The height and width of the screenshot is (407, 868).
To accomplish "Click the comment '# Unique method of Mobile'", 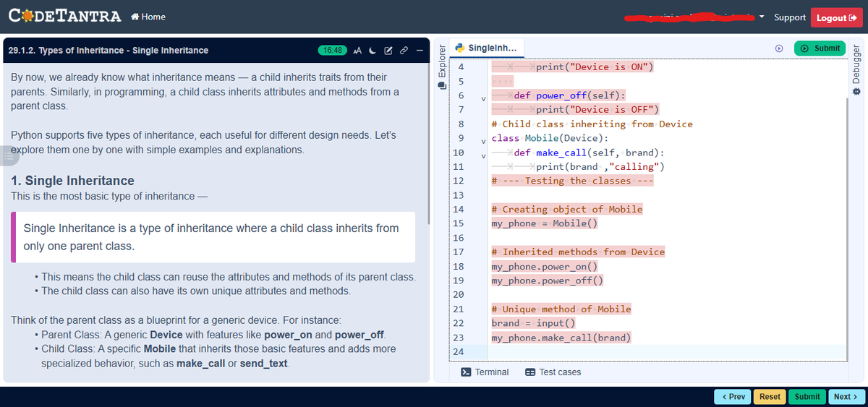I will click(561, 309).
